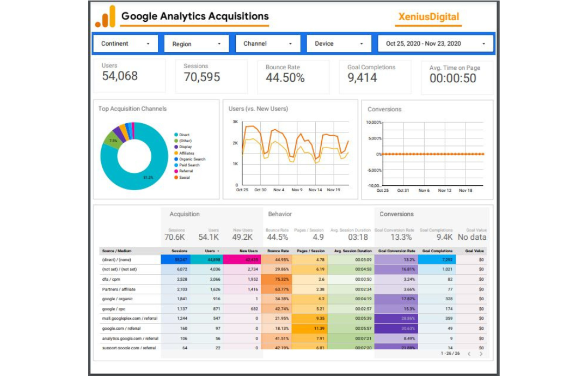Click the Bounce Rate scorecard value 44.50%
Viewport: 588px width, 376px height.
pyautogui.click(x=285, y=78)
